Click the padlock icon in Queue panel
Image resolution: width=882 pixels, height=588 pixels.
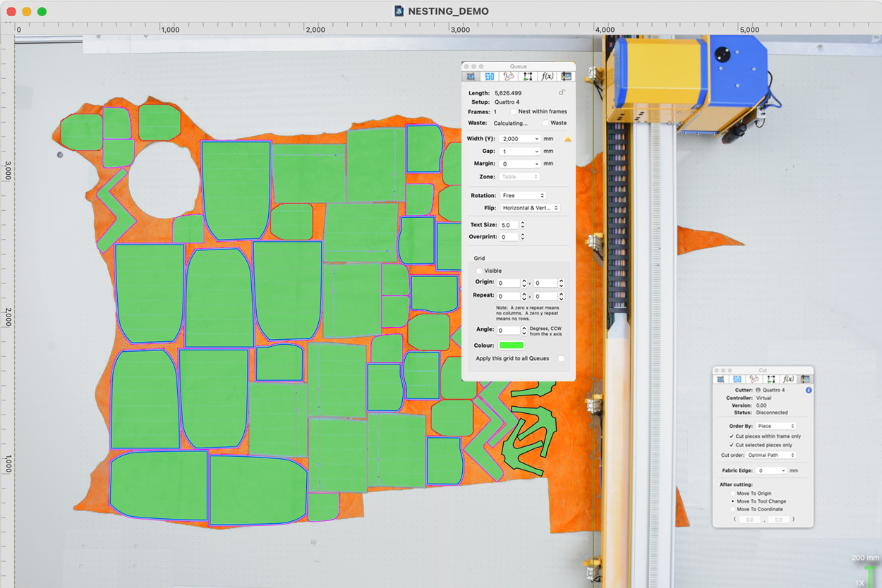click(562, 92)
